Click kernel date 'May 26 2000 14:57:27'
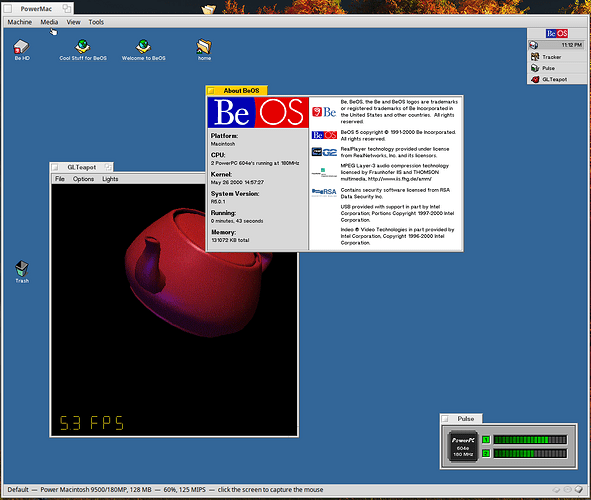The width and height of the screenshot is (591, 500). 237,182
